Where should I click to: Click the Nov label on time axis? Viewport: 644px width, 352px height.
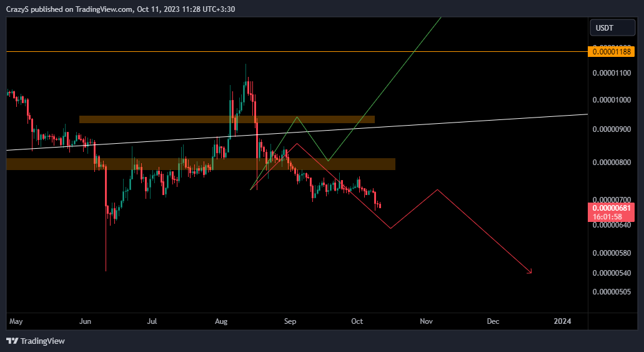pyautogui.click(x=427, y=321)
